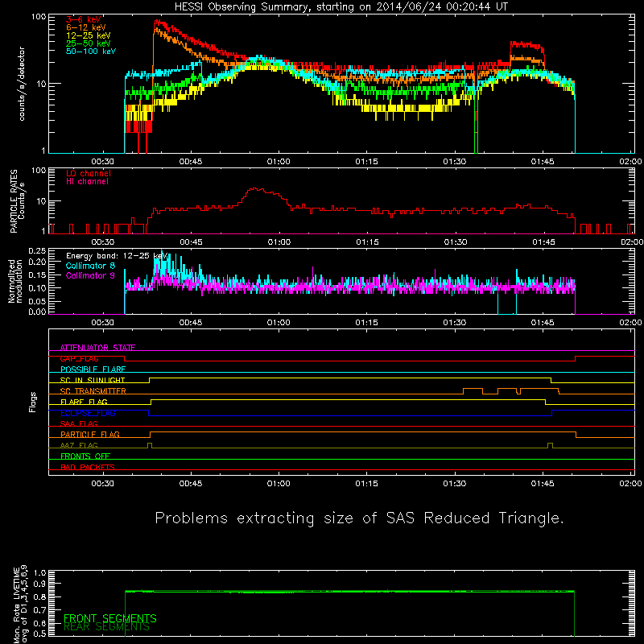
Task: Select the '3-6 keV' legend label
Action: coord(84,19)
